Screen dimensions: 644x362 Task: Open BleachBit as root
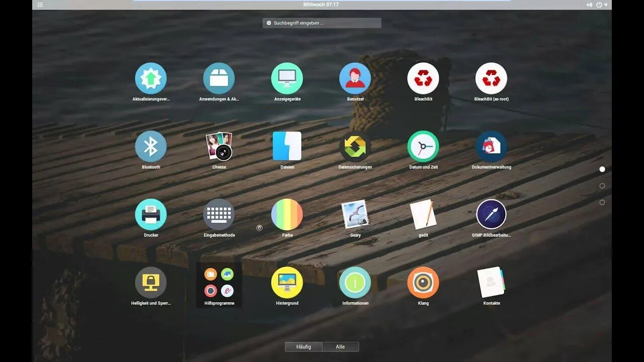(491, 78)
